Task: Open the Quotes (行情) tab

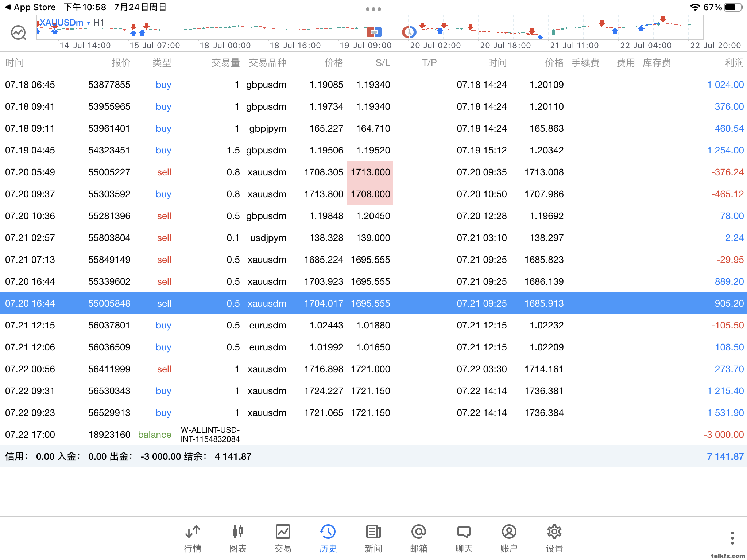Action: pos(192,539)
